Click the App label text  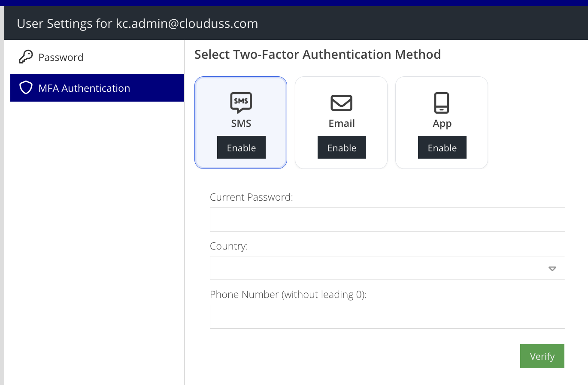442,123
